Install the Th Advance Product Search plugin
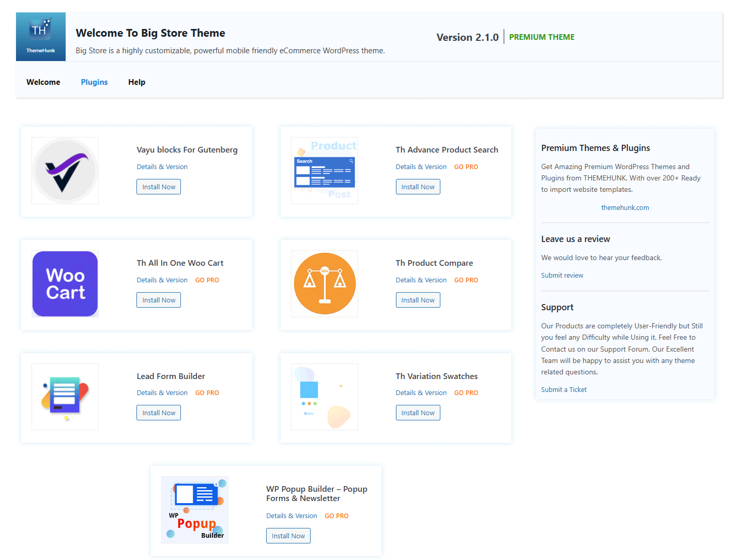This screenshot has width=735, height=560. (418, 187)
